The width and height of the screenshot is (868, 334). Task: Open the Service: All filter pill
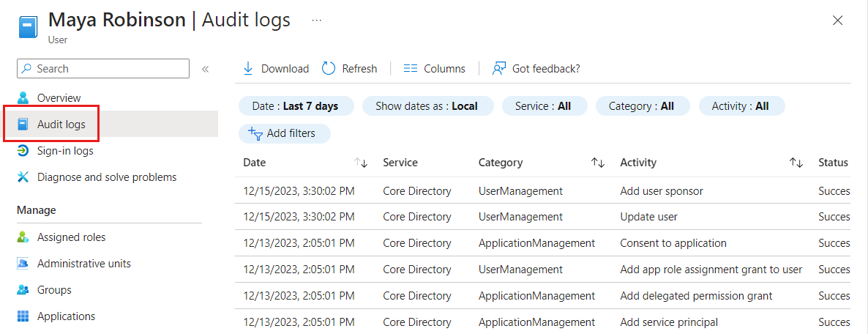542,106
